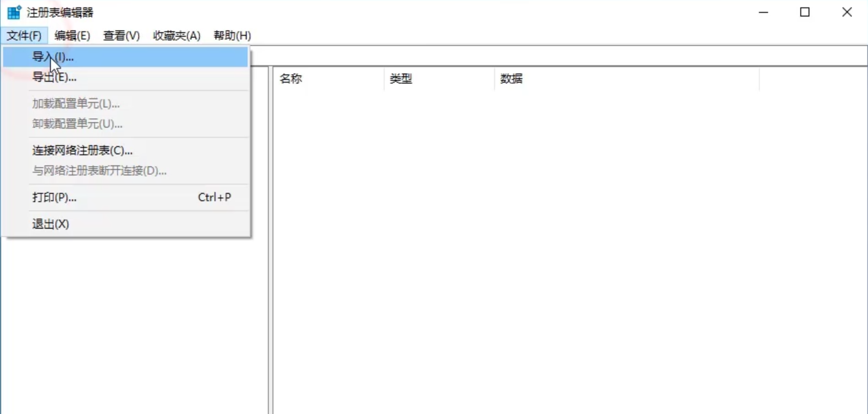
Task: Sort by the 名称 column header
Action: (x=291, y=78)
